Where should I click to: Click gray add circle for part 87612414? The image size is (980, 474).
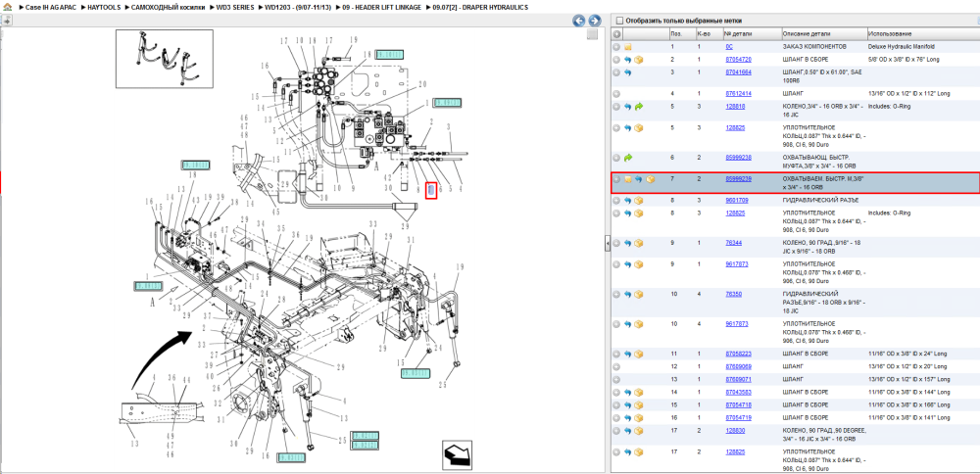pos(616,94)
